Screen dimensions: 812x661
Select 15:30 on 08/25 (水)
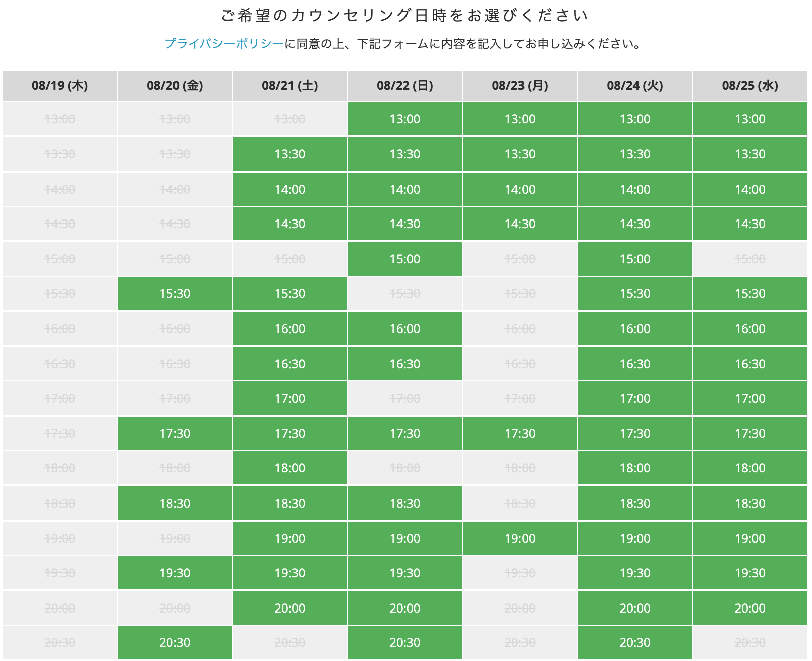(749, 294)
